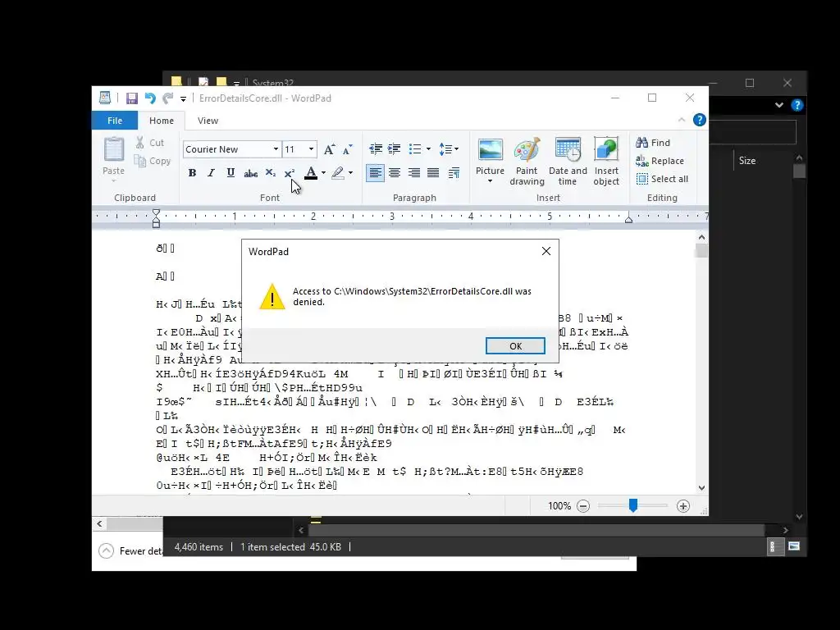Image resolution: width=840 pixels, height=630 pixels.
Task: Insert a Picture from ribbon
Action: 491,150
